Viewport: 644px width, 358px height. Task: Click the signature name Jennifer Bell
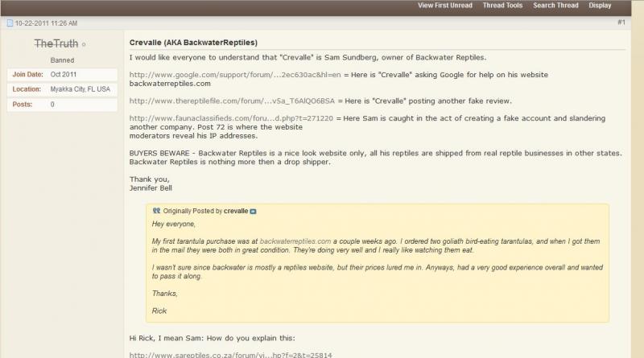[x=151, y=188]
